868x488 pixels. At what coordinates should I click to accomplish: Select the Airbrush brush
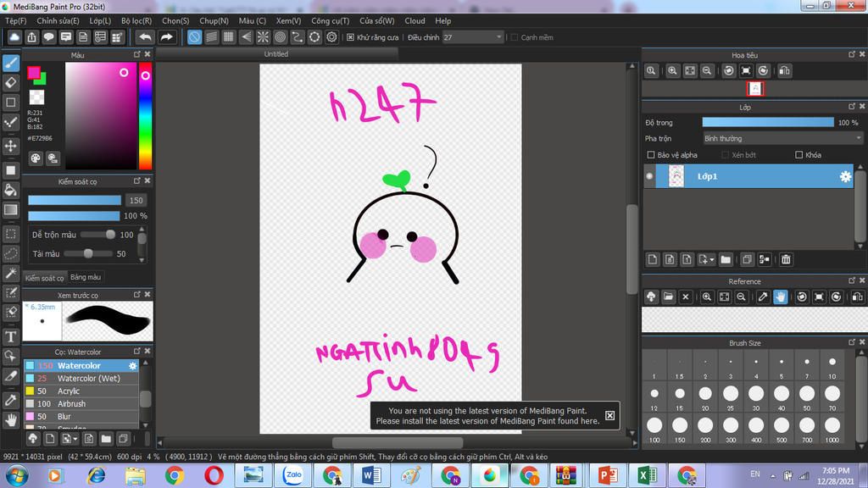(x=81, y=404)
